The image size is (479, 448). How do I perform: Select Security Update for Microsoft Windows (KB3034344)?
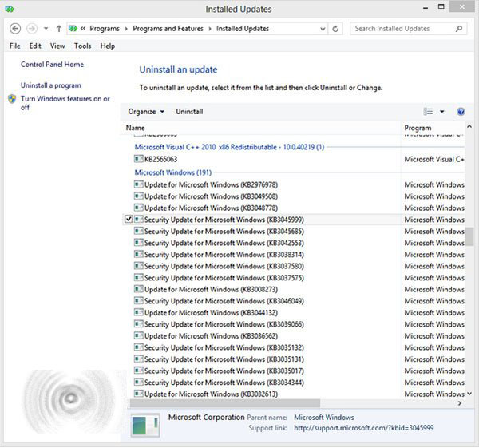pyautogui.click(x=224, y=383)
